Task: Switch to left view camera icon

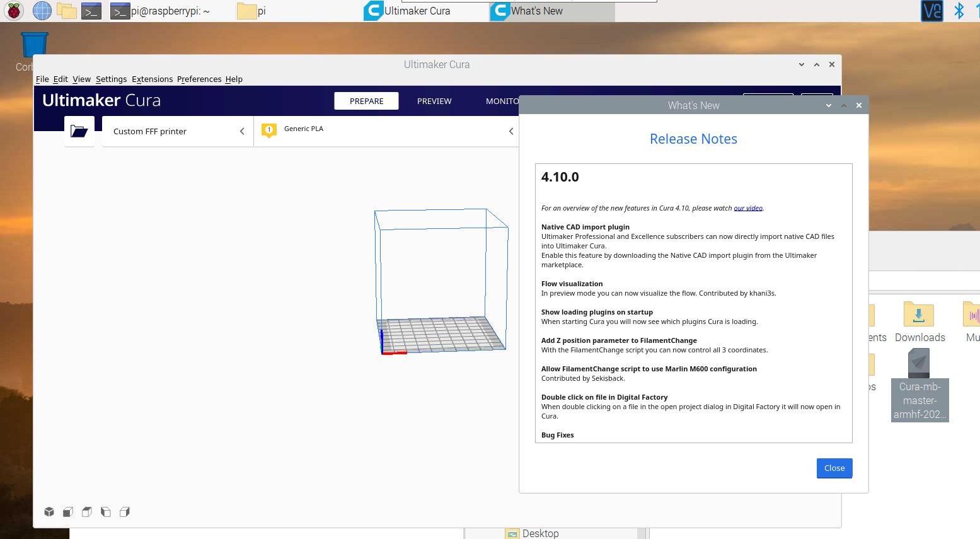Action: 106,512
